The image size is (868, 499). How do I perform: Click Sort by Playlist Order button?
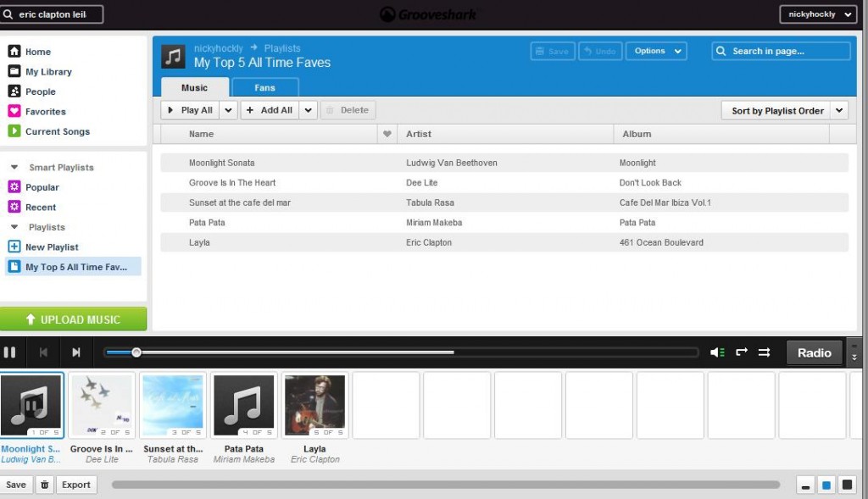776,111
